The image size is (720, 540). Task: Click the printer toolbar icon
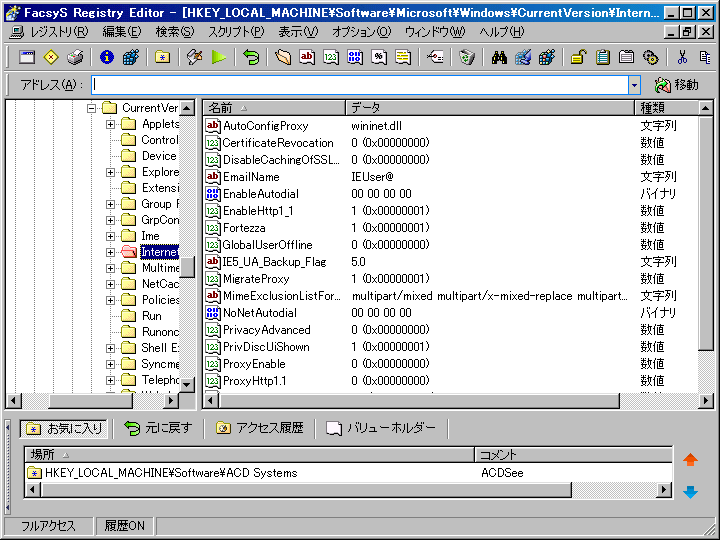coord(75,57)
